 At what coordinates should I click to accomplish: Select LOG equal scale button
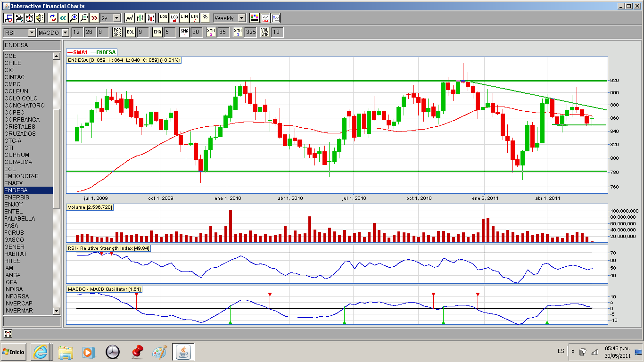[164, 18]
